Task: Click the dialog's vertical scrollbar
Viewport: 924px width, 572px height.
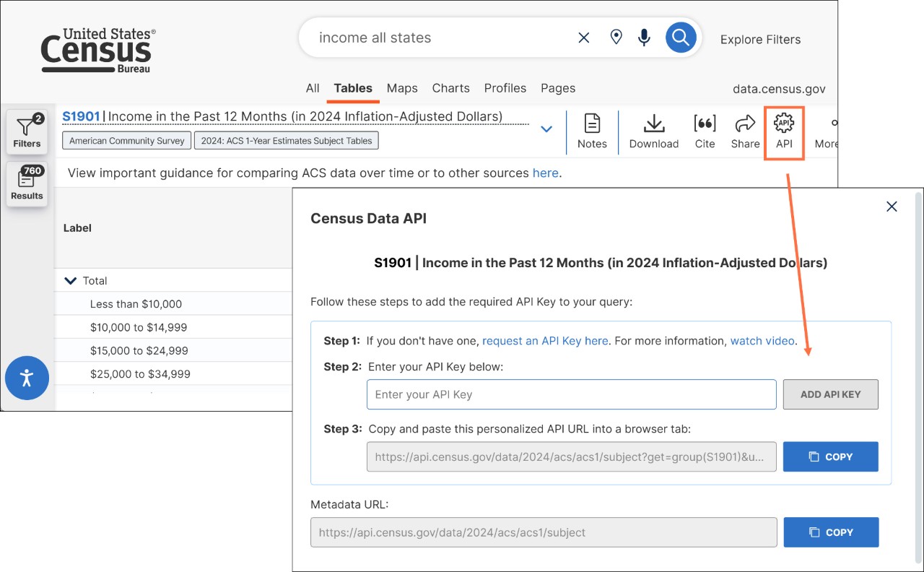Action: pos(918,379)
